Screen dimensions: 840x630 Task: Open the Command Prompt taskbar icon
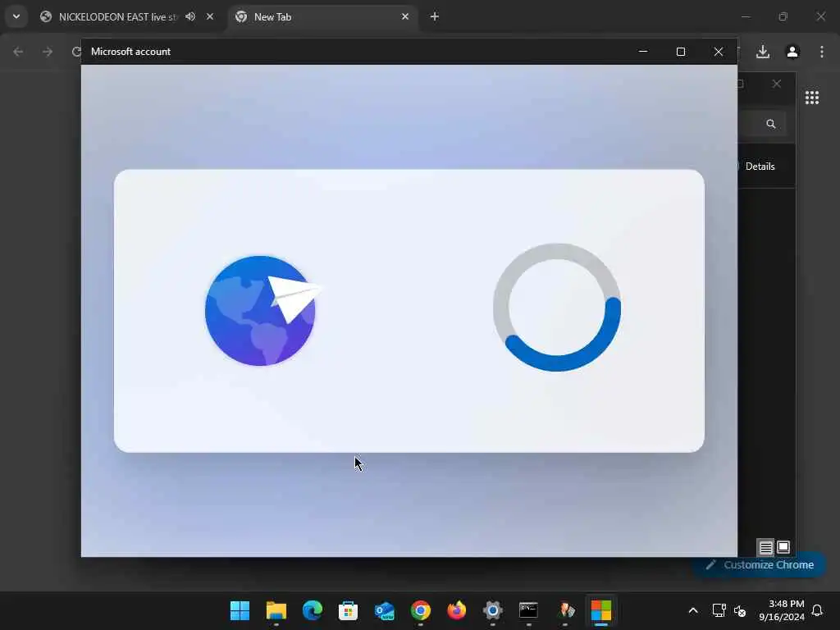pyautogui.click(x=529, y=610)
